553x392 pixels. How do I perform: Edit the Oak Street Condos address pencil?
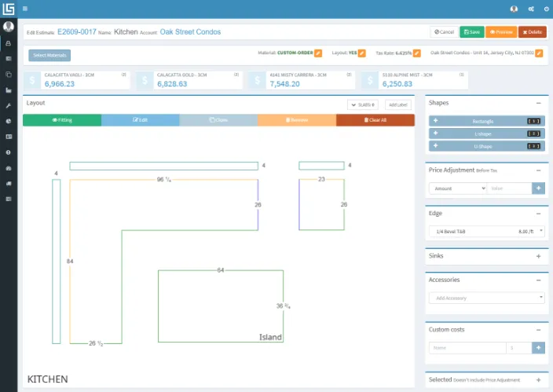point(539,53)
